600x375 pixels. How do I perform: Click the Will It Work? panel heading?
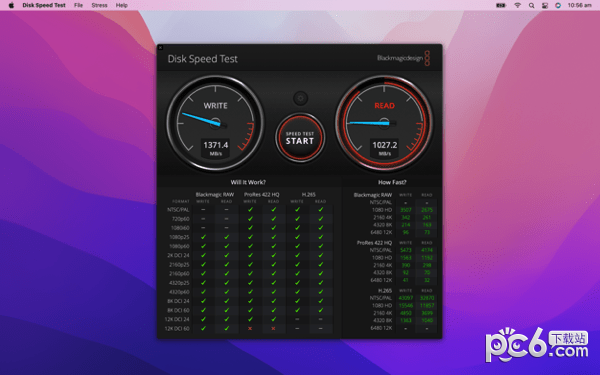pyautogui.click(x=248, y=182)
